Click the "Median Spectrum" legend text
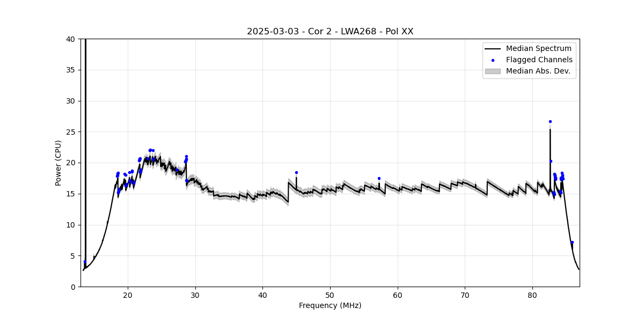The image size is (644, 322). pyautogui.click(x=539, y=49)
